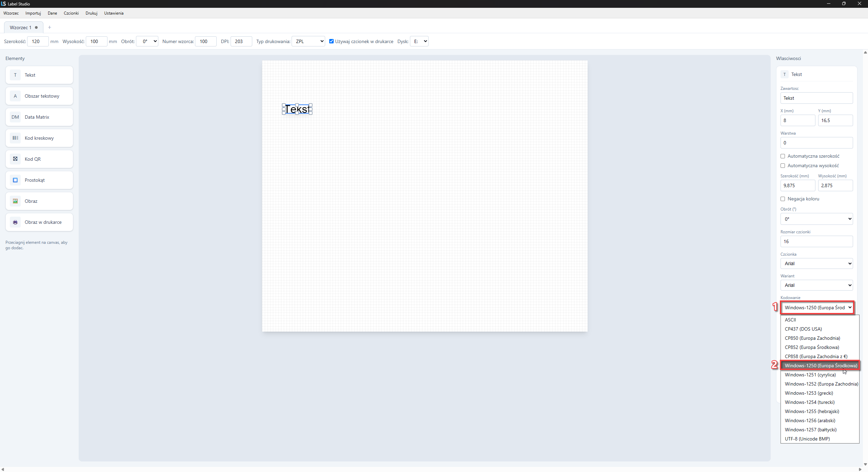The width and height of the screenshot is (868, 472).
Task: Click the DPI input field
Action: pyautogui.click(x=241, y=41)
